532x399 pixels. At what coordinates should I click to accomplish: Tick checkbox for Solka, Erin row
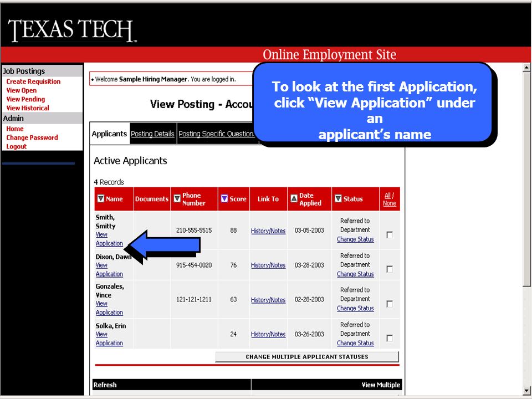(390, 338)
